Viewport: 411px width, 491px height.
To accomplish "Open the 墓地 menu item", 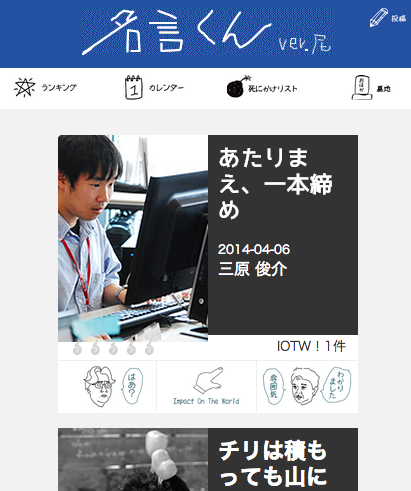I will coord(384,89).
